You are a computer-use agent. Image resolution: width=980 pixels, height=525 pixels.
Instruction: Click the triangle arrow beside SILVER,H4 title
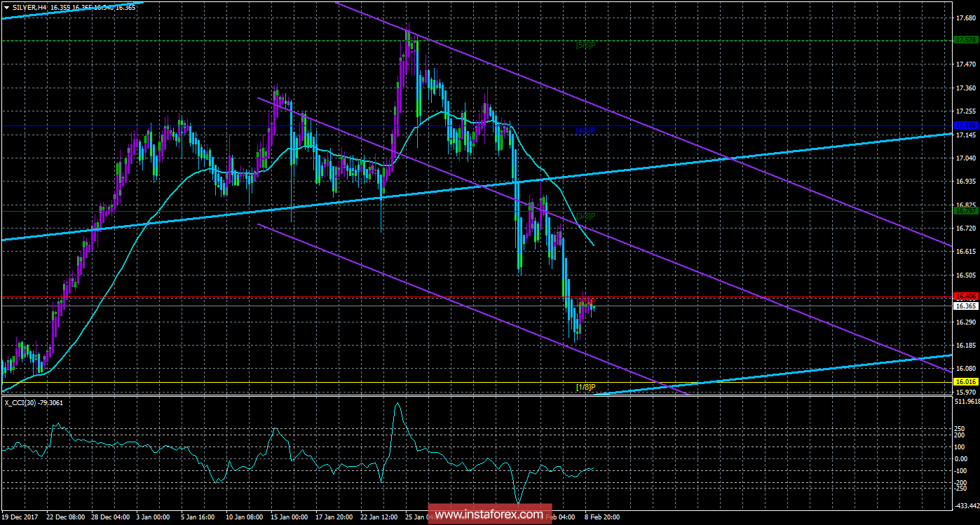(6, 7)
